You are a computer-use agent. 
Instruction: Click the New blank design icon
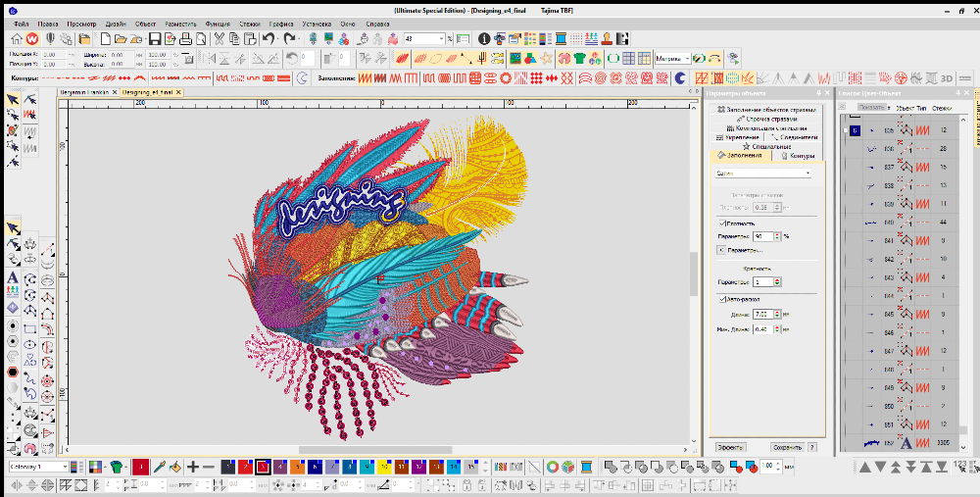coord(104,39)
